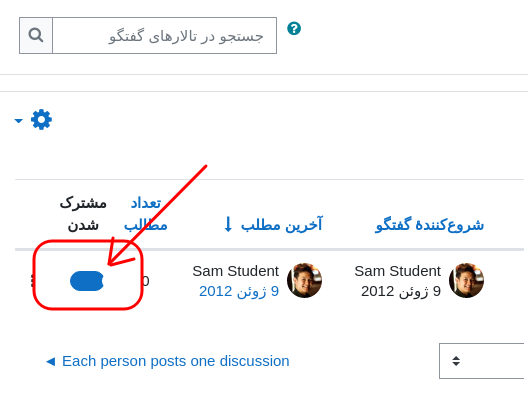The height and width of the screenshot is (399, 528).
Task: Sort by آخرین مطلب column header
Action: tap(282, 225)
